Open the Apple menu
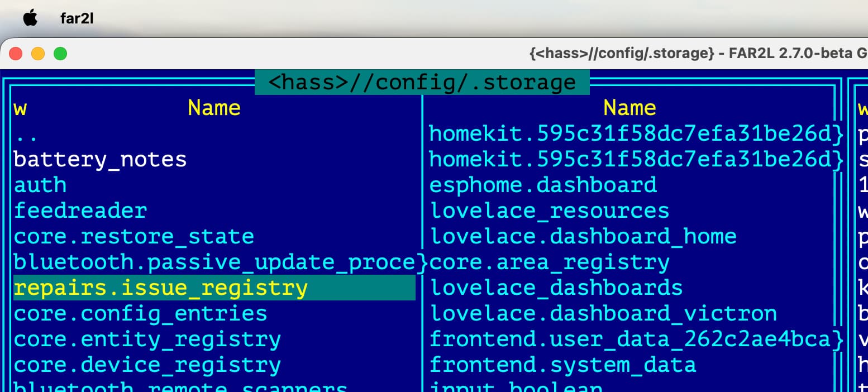This screenshot has width=868, height=392. [x=30, y=18]
